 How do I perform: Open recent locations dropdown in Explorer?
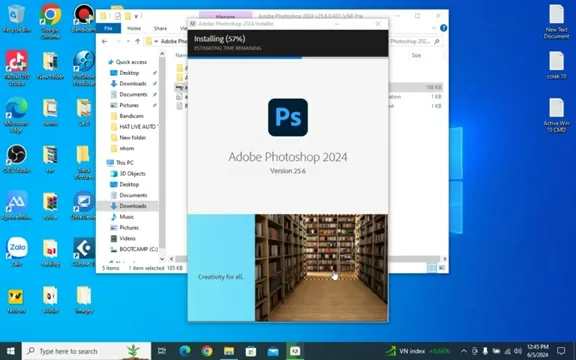tap(128, 42)
